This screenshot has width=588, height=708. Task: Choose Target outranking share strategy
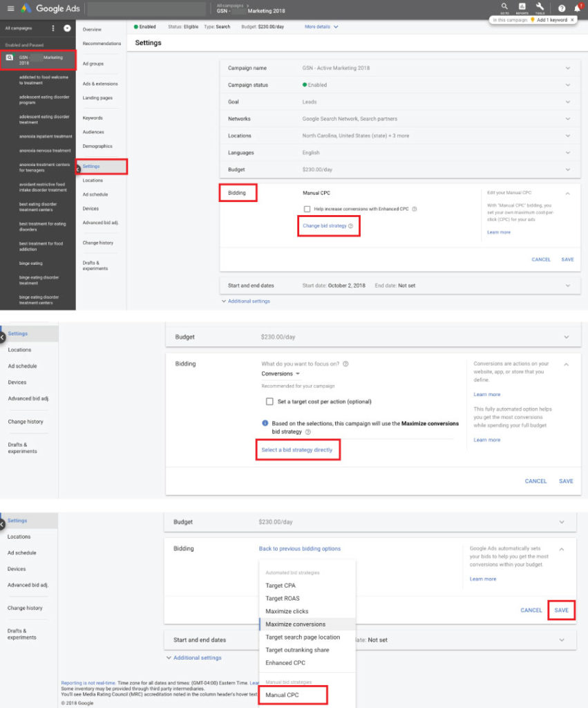(297, 650)
